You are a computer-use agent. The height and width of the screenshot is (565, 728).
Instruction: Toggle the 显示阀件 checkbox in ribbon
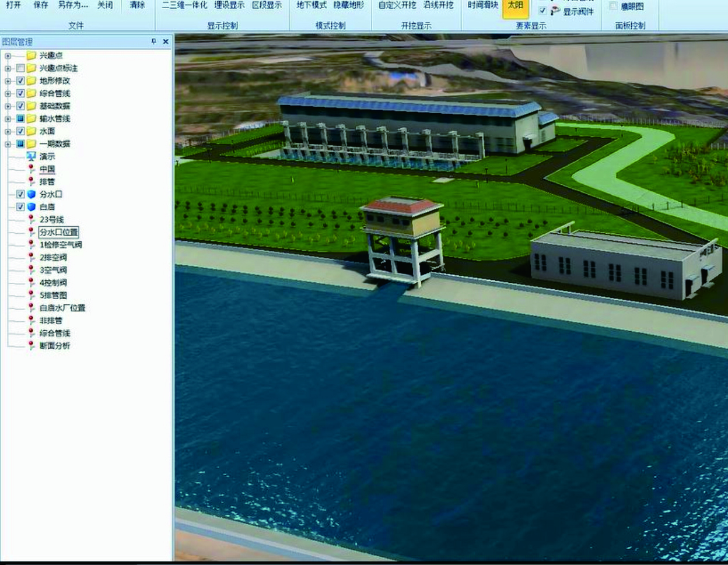click(542, 11)
